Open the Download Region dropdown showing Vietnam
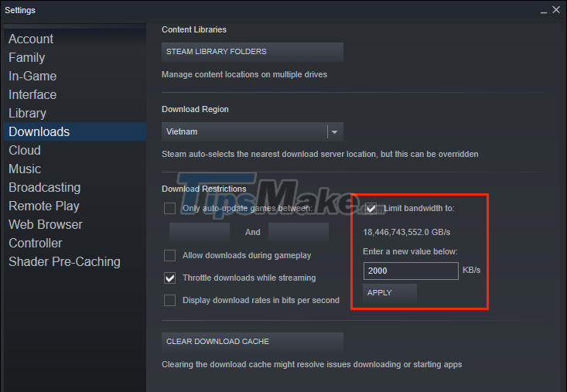 tap(252, 132)
